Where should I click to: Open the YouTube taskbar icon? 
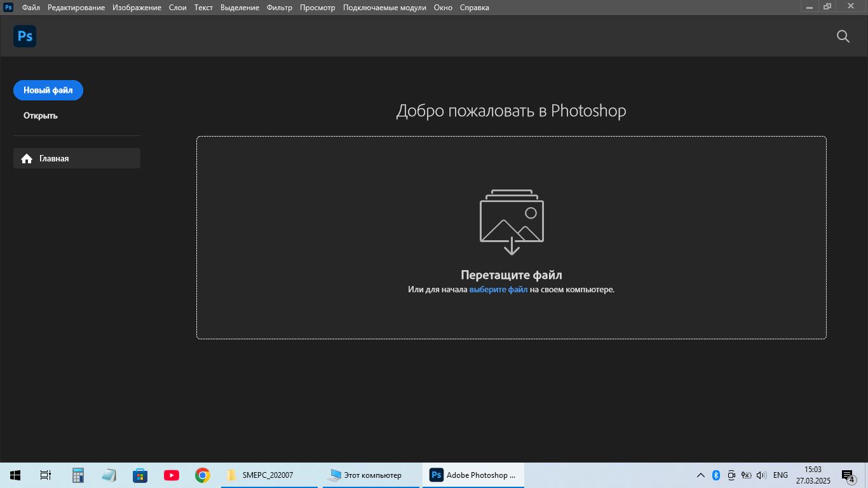[171, 475]
